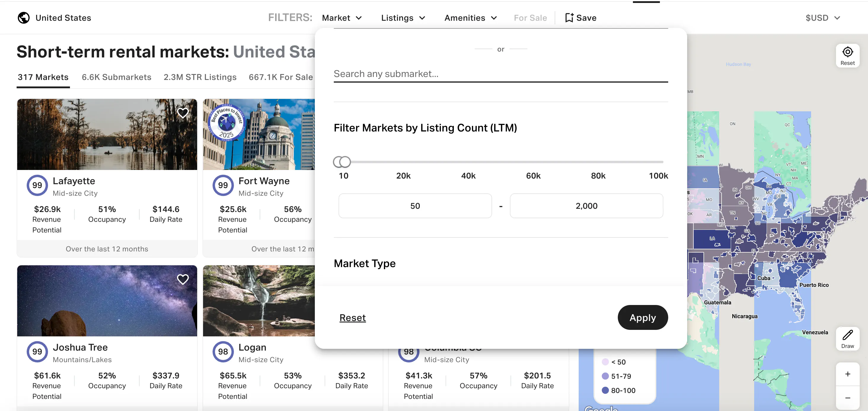The image size is (868, 411).
Task: Click Logan score 98 circle
Action: (223, 352)
